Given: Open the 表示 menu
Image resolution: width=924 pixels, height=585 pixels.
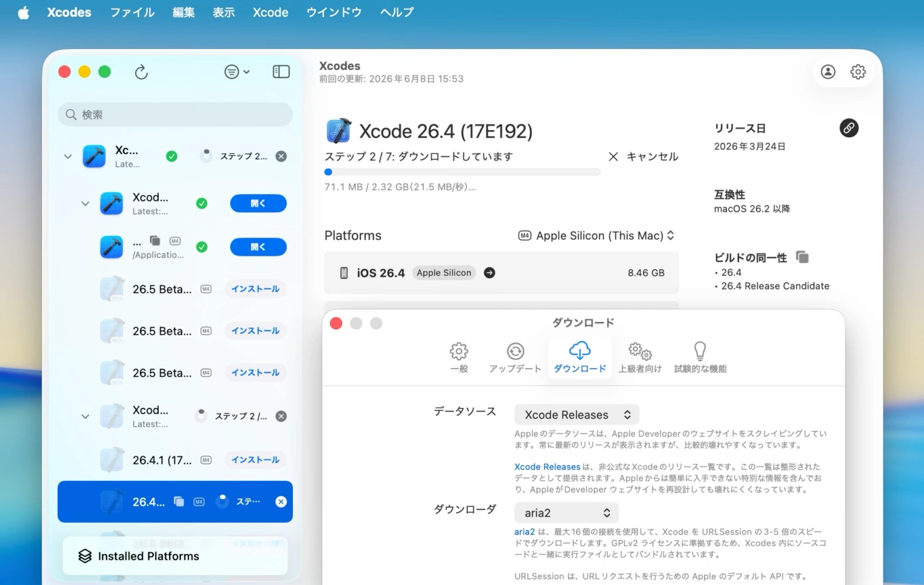Looking at the screenshot, I should pyautogui.click(x=224, y=12).
